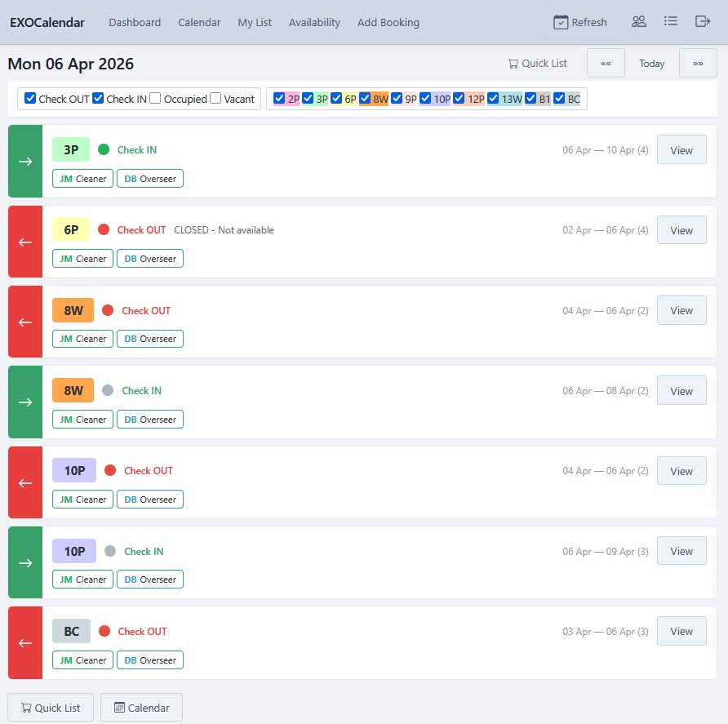Click the red arrow on the BC row
Screen dimensions: 728x724
coord(24,642)
